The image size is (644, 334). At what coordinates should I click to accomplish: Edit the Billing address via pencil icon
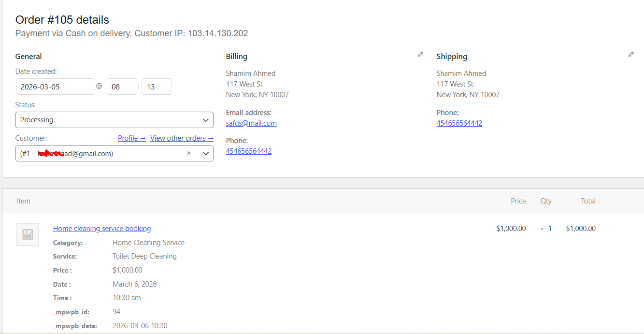(420, 55)
